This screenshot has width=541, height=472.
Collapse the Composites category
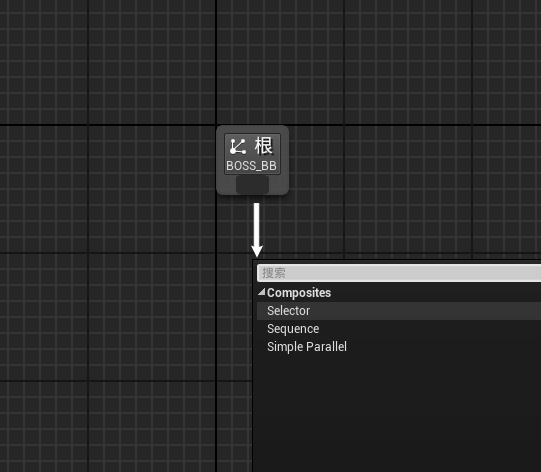262,293
